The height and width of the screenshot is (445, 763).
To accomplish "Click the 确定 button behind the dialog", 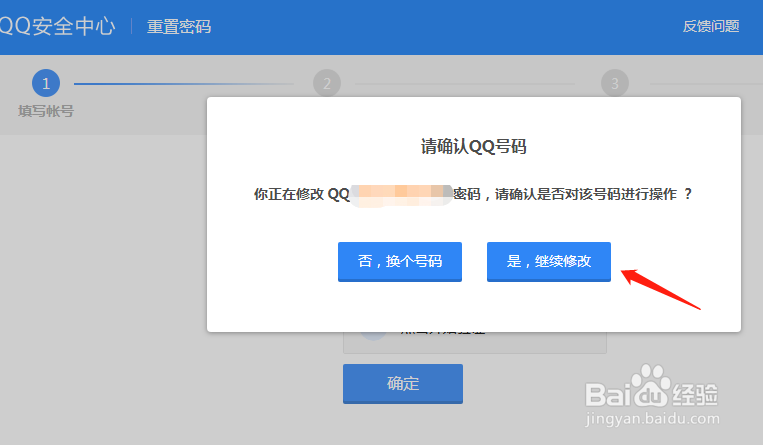I will click(402, 384).
